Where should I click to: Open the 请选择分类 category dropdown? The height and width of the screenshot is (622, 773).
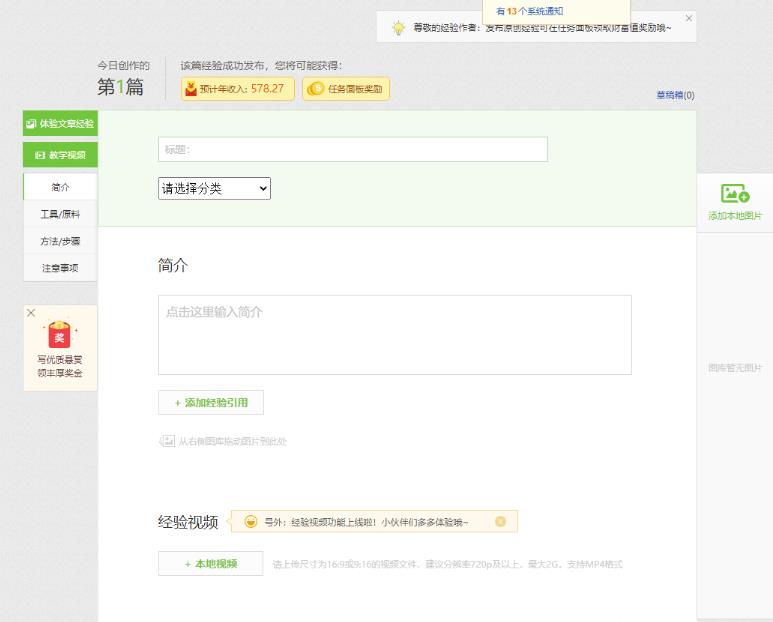point(214,188)
